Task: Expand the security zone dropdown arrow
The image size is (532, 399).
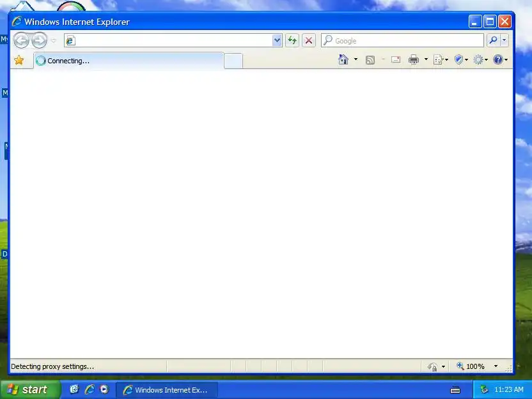Action: coord(443,366)
